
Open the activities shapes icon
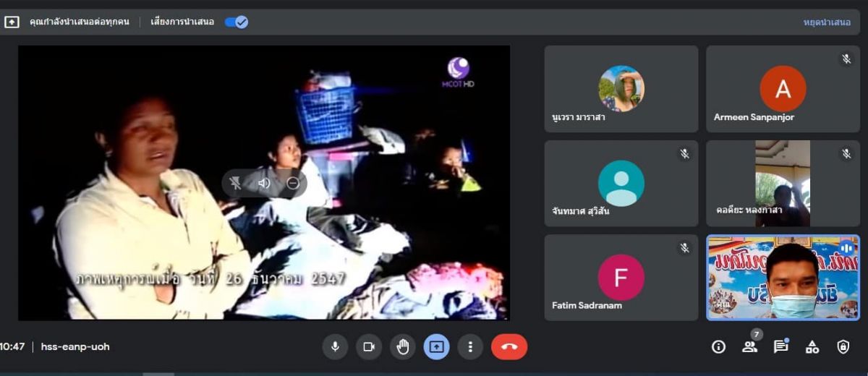(812, 347)
